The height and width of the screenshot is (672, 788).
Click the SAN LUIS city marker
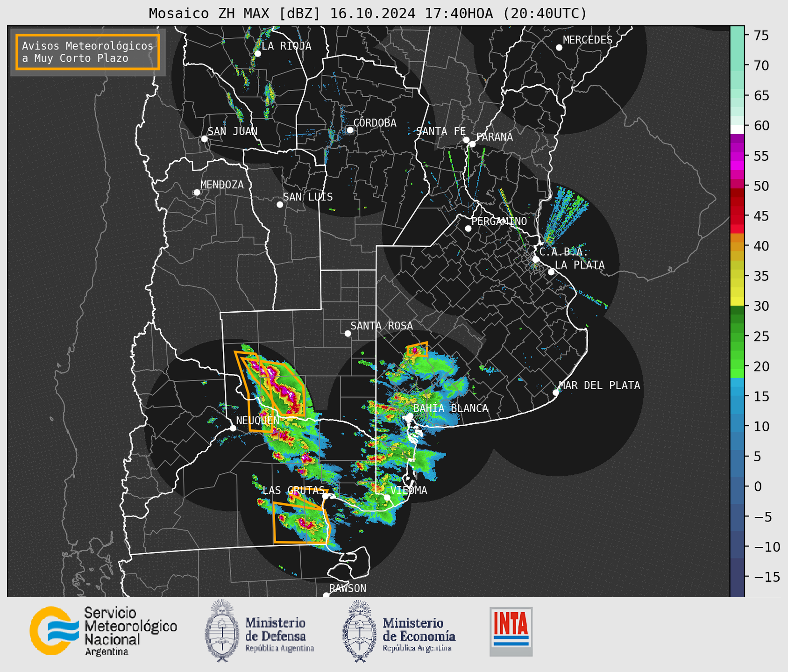279,205
